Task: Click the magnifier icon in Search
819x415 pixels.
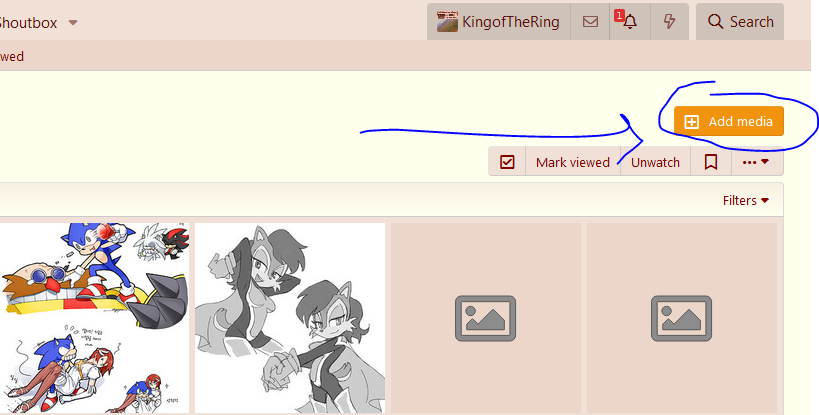Action: pyautogui.click(x=715, y=22)
